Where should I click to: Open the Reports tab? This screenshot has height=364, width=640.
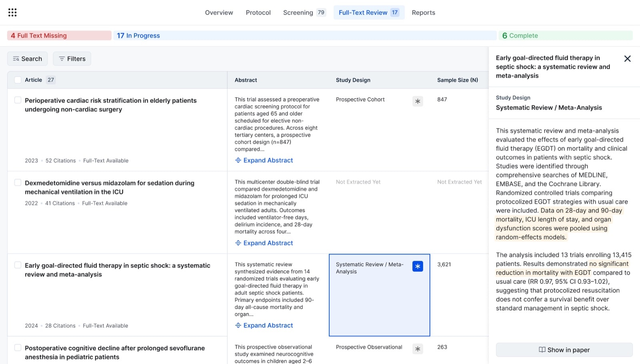pos(423,12)
